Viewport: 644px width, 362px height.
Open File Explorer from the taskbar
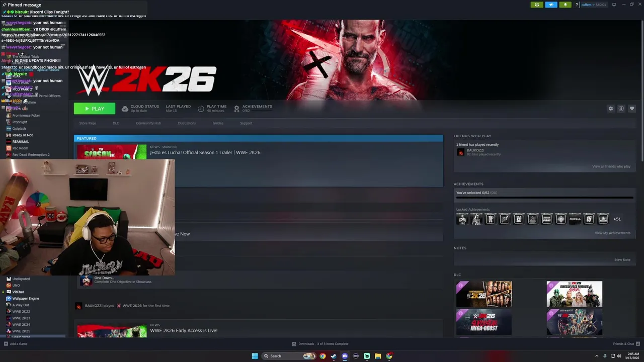(378, 356)
